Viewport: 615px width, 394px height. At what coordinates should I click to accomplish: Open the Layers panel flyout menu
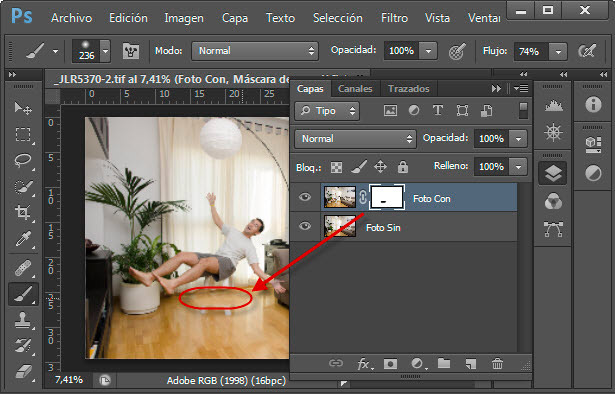521,89
